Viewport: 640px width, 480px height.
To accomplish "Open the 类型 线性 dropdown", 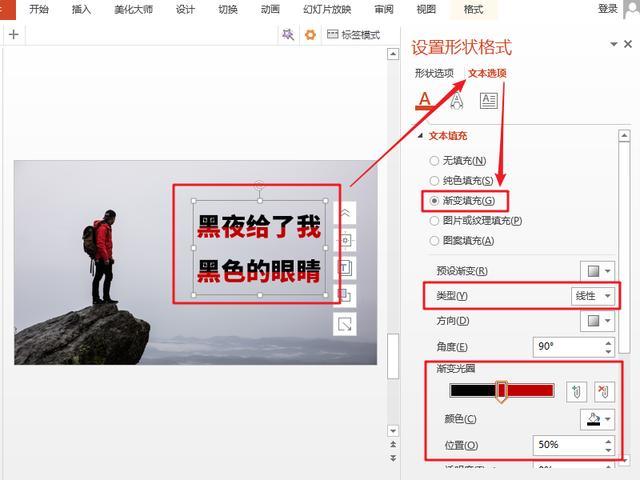I will click(x=593, y=296).
